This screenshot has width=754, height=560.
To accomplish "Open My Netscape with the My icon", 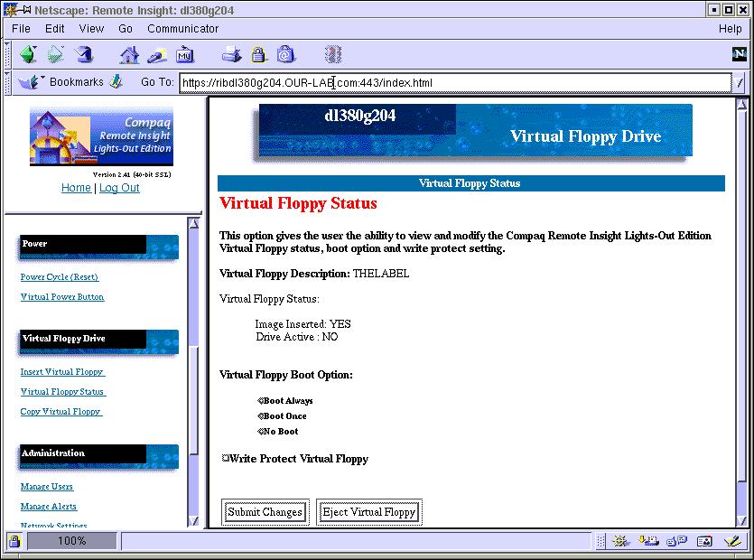I will click(185, 54).
